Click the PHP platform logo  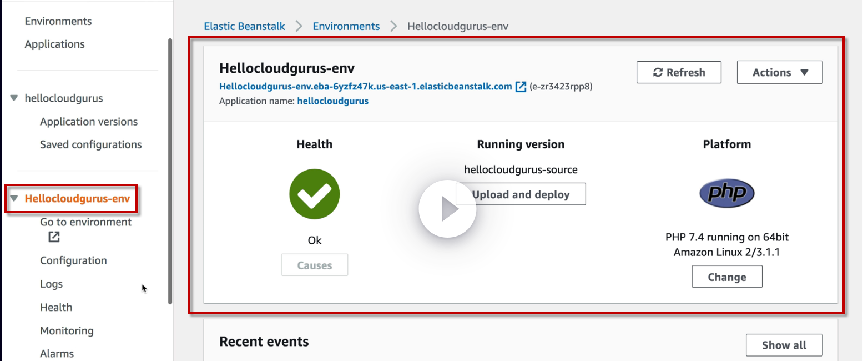click(x=726, y=193)
